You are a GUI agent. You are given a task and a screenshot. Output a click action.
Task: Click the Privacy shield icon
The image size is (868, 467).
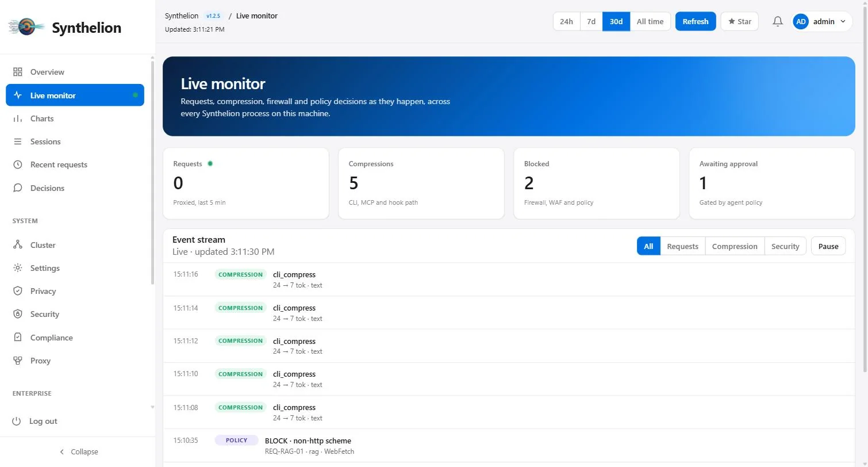coord(18,291)
